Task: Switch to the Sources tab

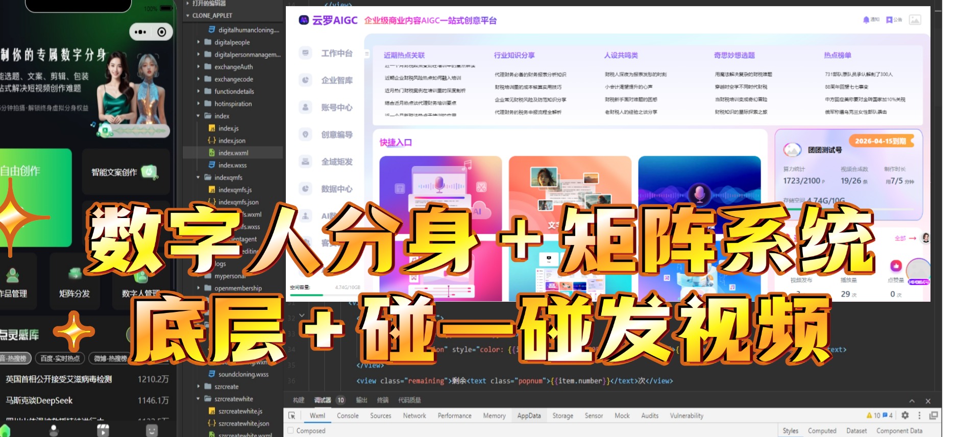Action: point(380,416)
